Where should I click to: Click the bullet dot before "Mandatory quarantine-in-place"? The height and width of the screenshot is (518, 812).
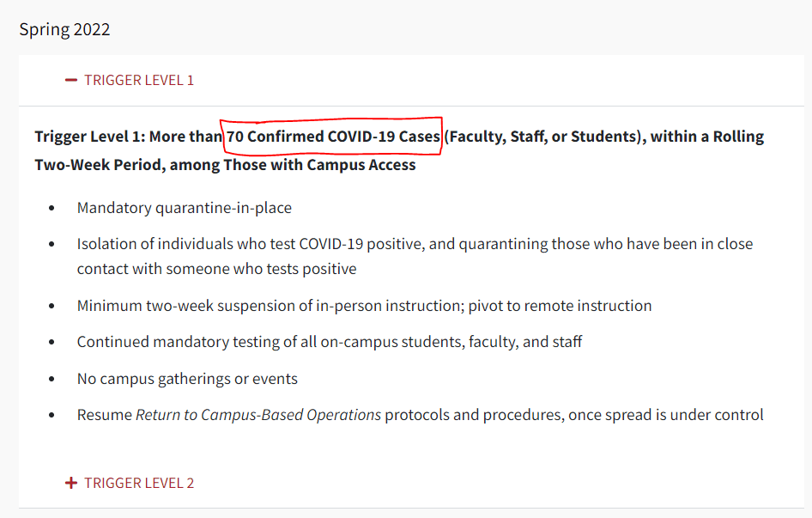[52, 209]
